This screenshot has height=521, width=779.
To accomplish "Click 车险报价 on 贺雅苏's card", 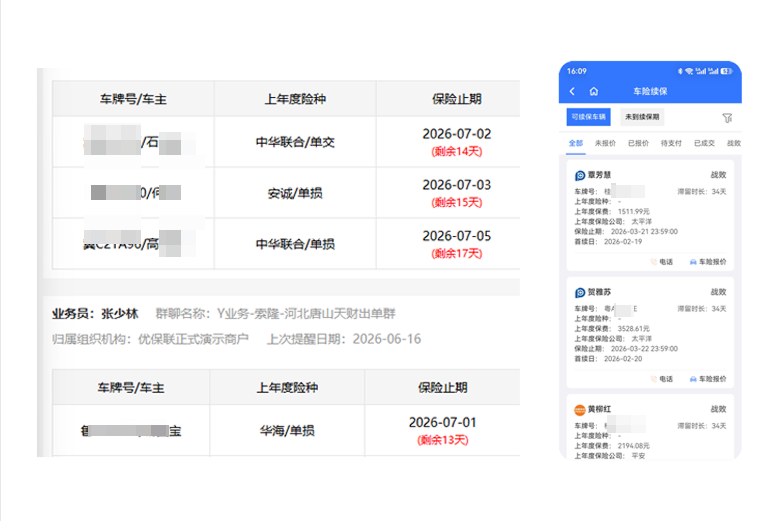I will [712, 379].
